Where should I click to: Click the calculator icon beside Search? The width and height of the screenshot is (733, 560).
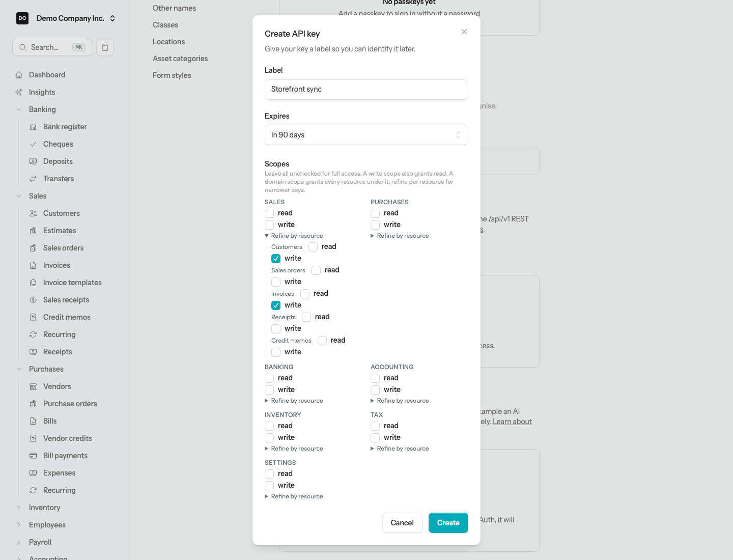(105, 47)
